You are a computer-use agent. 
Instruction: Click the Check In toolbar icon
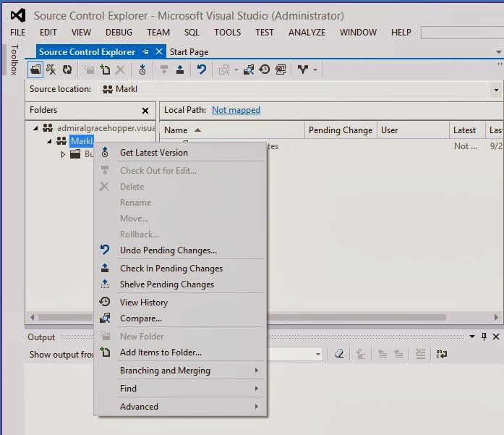[180, 69]
